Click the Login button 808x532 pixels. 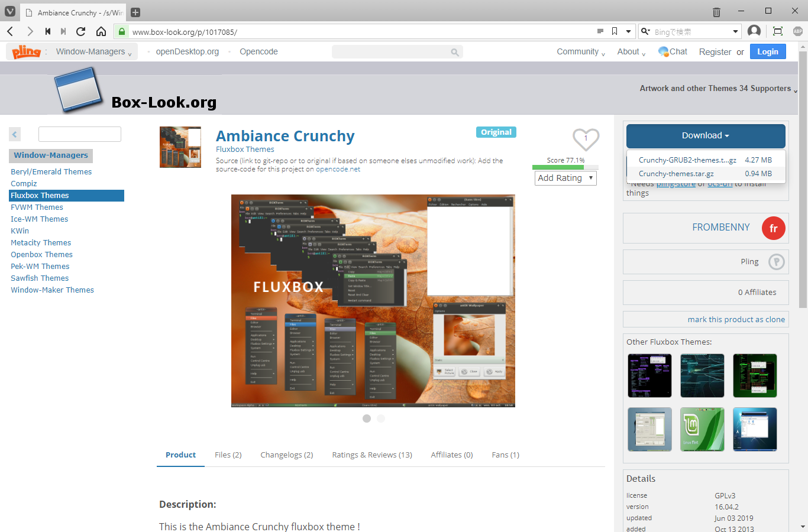point(768,51)
